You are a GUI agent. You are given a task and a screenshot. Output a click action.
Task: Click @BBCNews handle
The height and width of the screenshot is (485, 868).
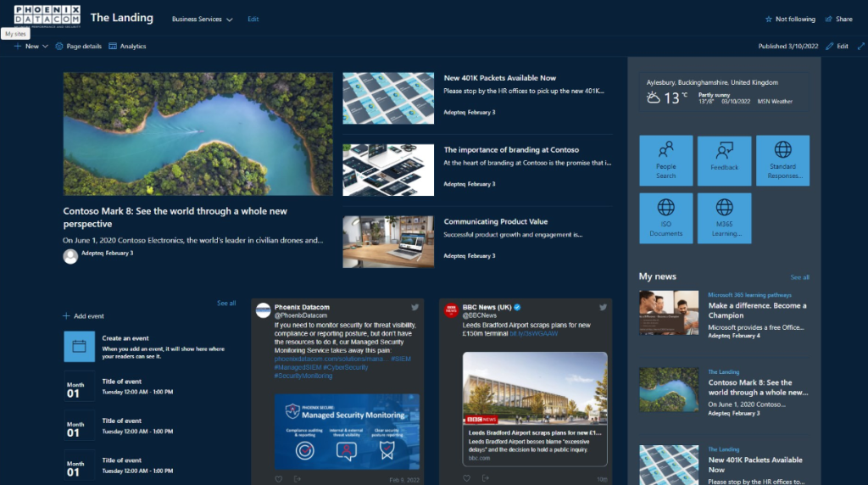[480, 315]
